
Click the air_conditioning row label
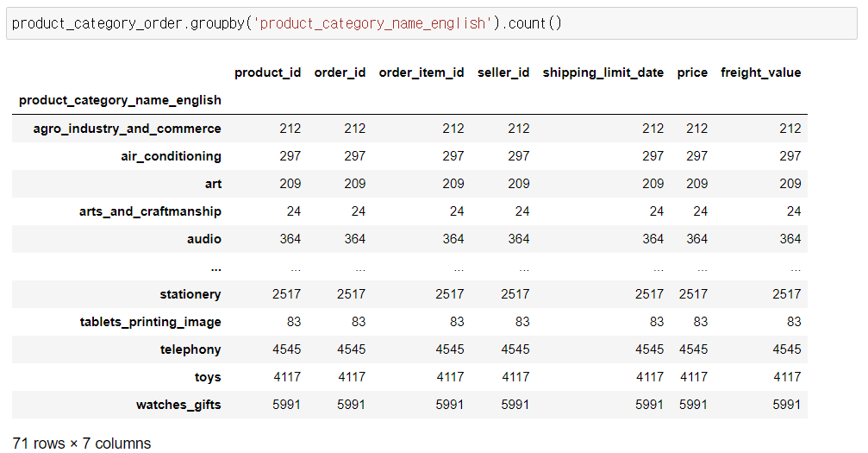click(171, 156)
